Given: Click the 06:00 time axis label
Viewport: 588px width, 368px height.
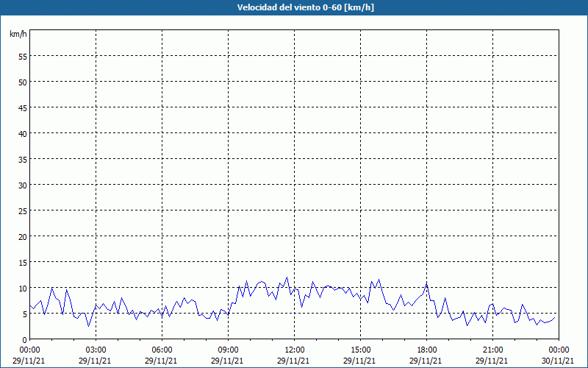Looking at the screenshot, I should pos(162,350).
